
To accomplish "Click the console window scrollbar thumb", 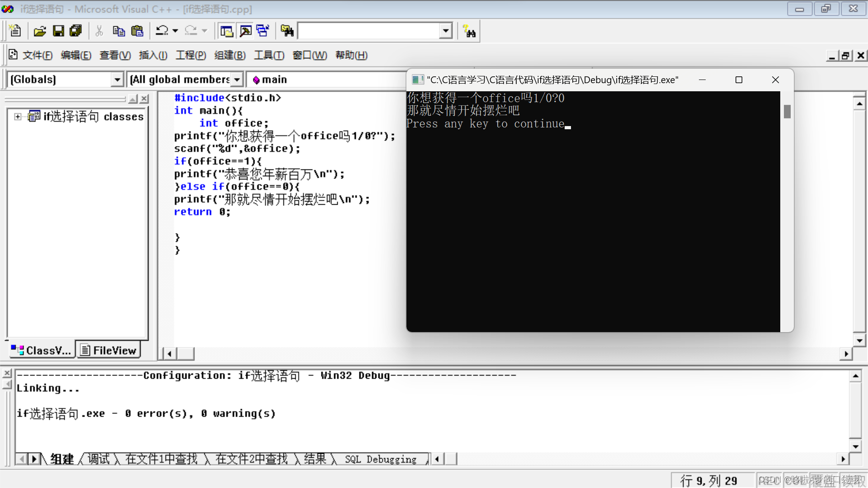I will [787, 112].
